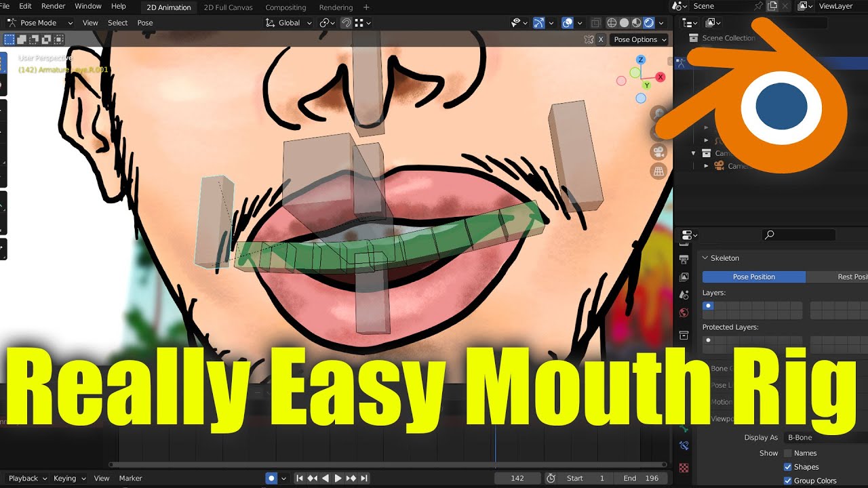
Task: Collapse the Skeleton panel
Action: pyautogui.click(x=705, y=258)
